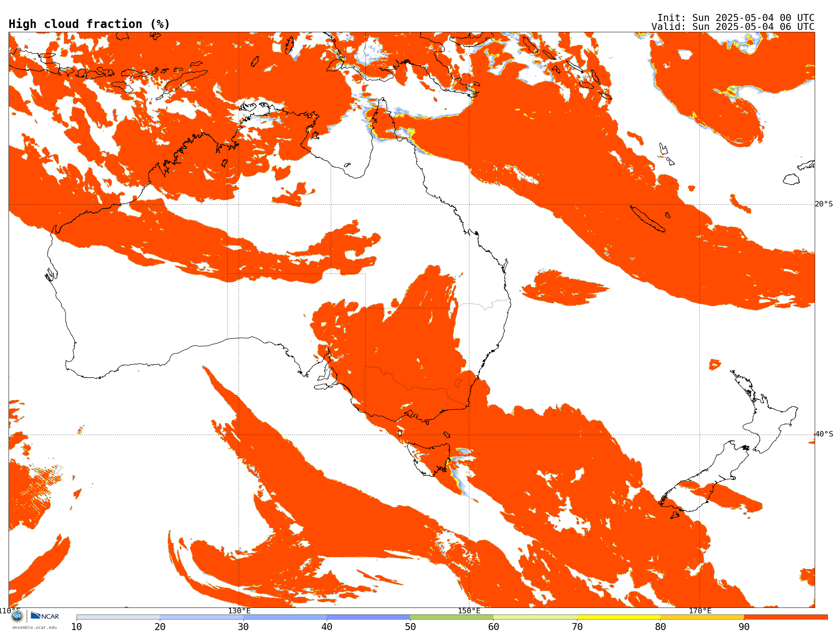Image resolution: width=840 pixels, height=632 pixels.
Task: Click the 40°S latitude label
Action: tap(824, 434)
